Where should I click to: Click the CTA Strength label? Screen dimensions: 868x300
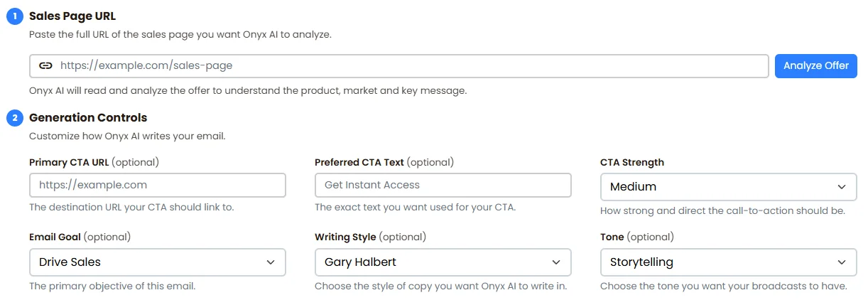[x=632, y=162]
